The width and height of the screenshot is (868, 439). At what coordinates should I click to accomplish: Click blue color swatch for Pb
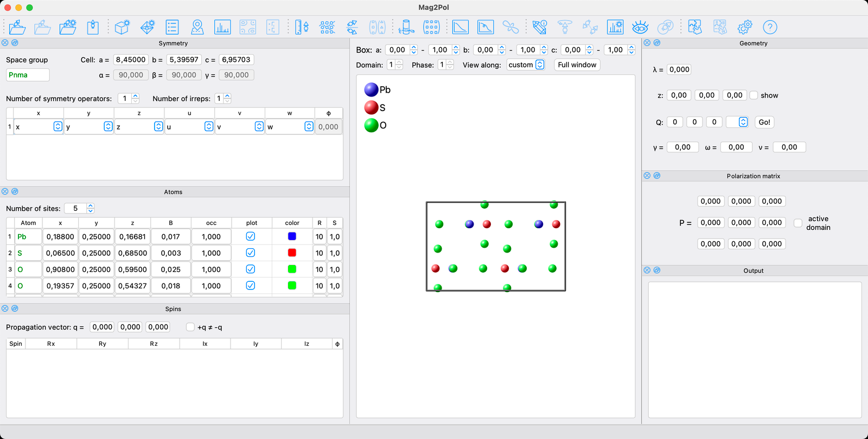click(x=292, y=236)
